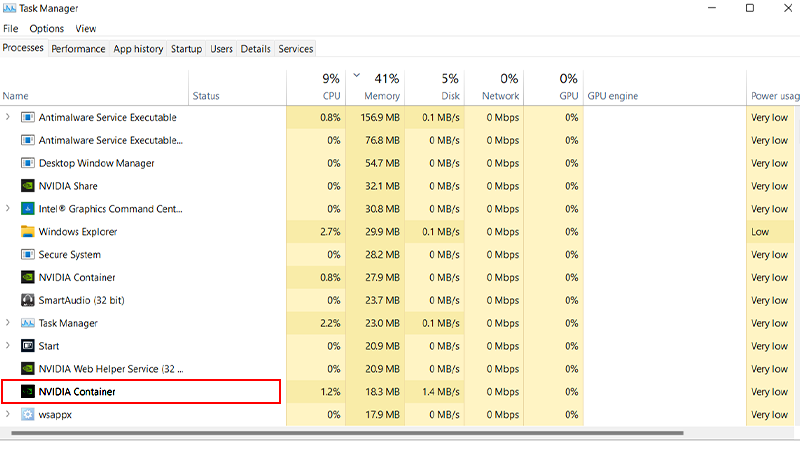Click the wsappx gear icon
The height and width of the screenshot is (450, 800).
point(28,414)
